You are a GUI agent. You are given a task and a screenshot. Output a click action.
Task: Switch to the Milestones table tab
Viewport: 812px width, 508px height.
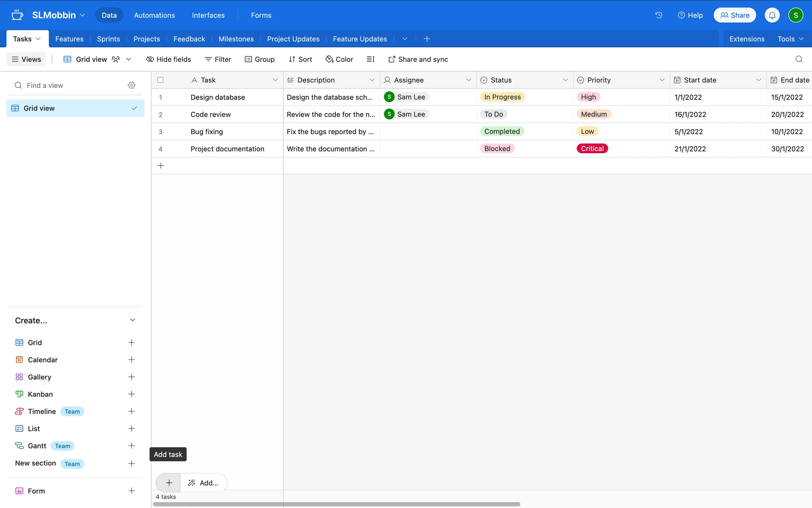(x=236, y=39)
